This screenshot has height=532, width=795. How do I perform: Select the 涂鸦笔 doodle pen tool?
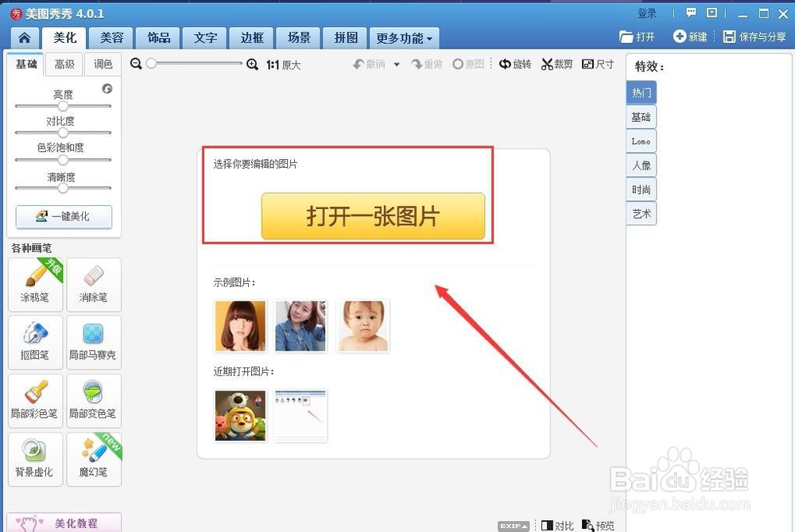35,284
